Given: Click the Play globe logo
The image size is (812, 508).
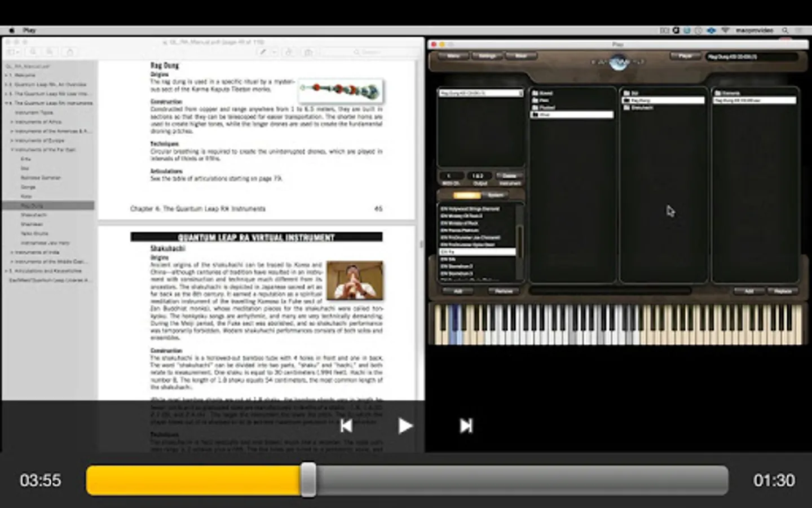Looking at the screenshot, I should pos(619,62).
